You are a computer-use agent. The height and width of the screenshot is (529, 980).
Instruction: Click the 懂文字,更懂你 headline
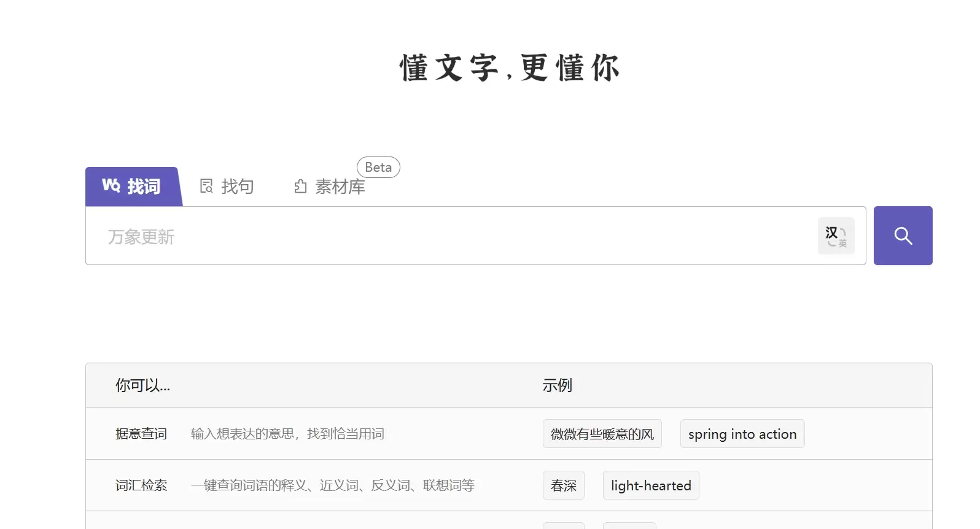pos(510,68)
